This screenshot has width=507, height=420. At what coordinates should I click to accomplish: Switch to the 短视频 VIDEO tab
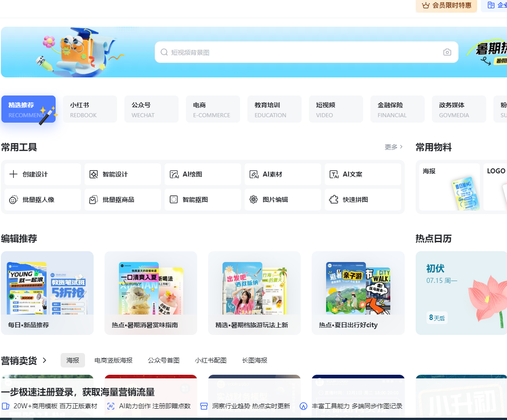click(336, 109)
